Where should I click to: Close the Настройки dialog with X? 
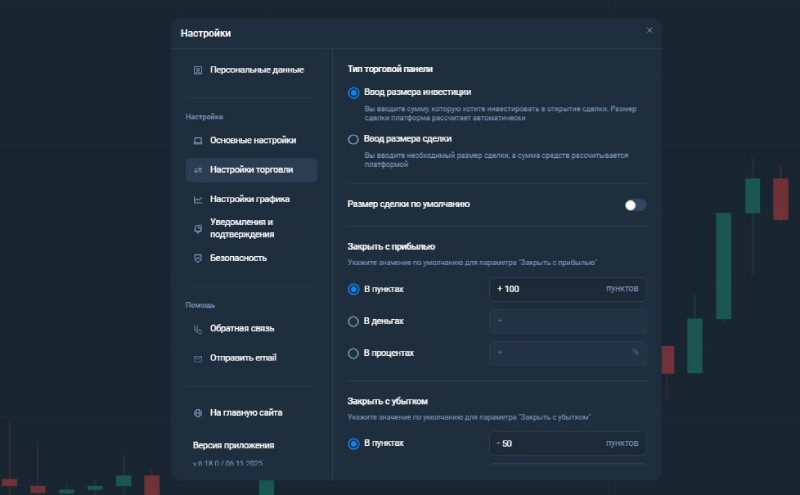coord(649,31)
